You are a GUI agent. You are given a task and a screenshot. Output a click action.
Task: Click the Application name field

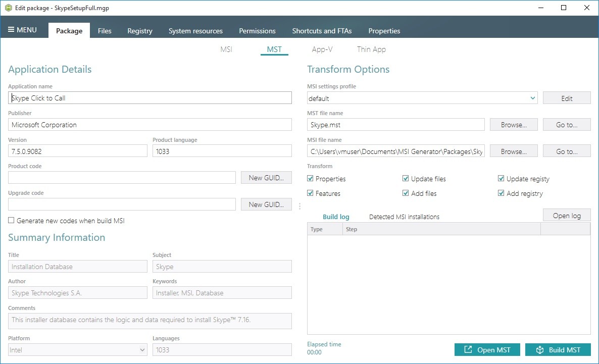click(x=149, y=98)
